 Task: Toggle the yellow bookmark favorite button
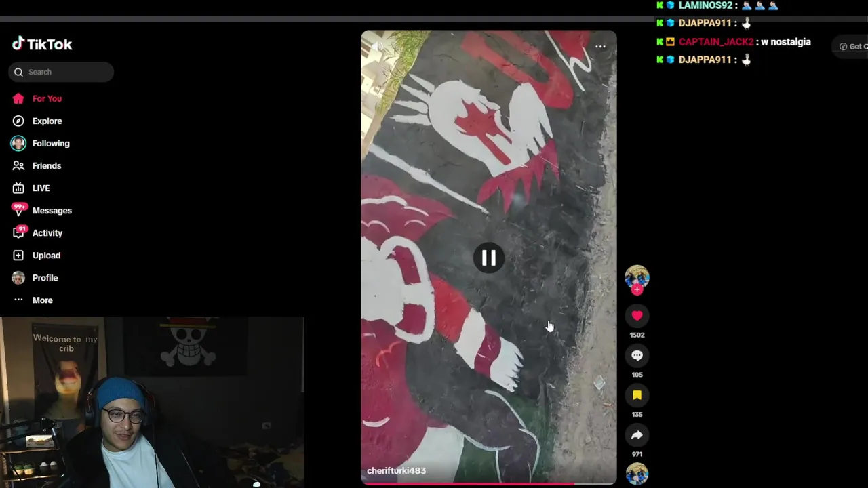click(637, 395)
